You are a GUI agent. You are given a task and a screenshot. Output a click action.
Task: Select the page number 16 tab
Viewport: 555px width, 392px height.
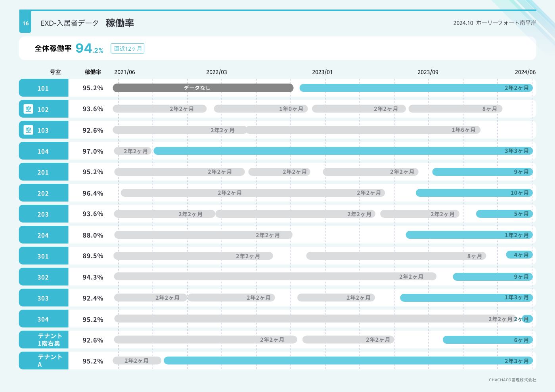[x=25, y=23]
